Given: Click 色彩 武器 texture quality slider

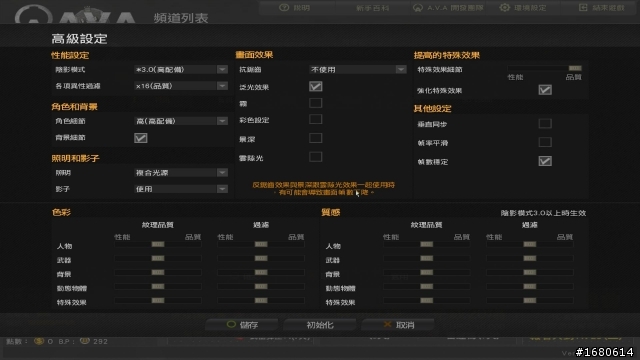Looking at the screenshot, I should (158, 258).
